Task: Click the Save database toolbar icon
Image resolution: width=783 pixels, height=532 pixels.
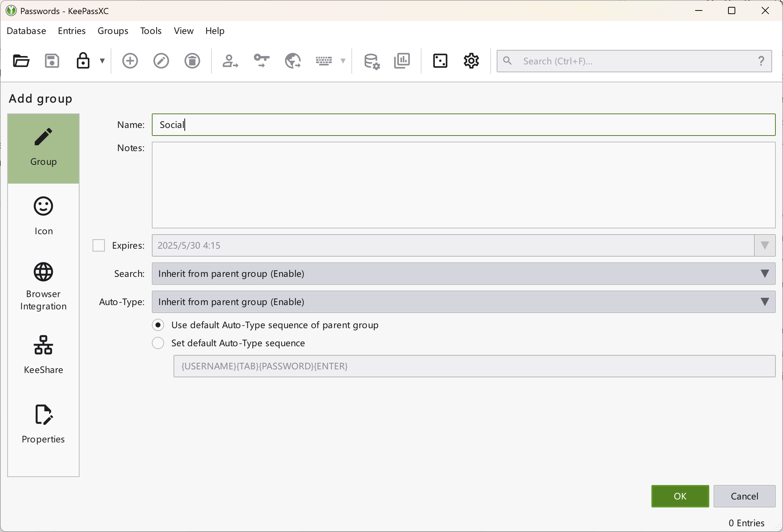Action: [x=52, y=61]
